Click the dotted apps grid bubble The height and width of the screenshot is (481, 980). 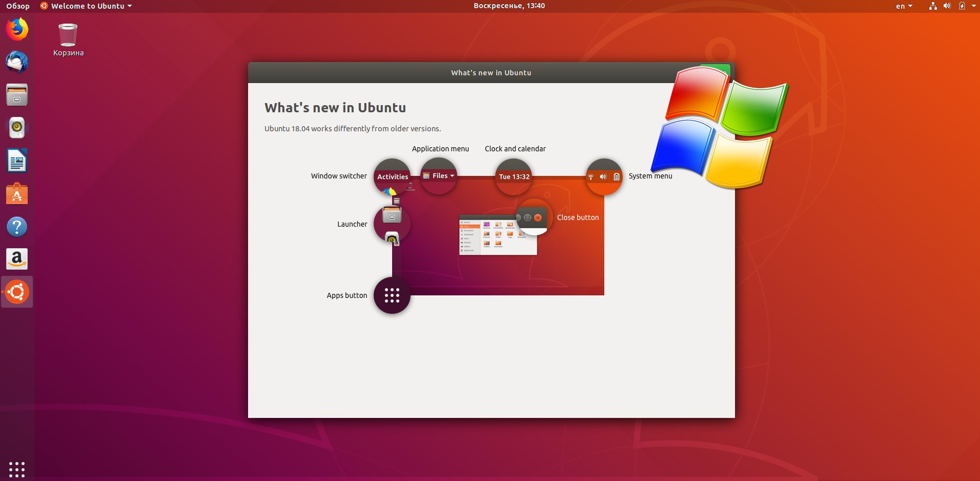(392, 295)
